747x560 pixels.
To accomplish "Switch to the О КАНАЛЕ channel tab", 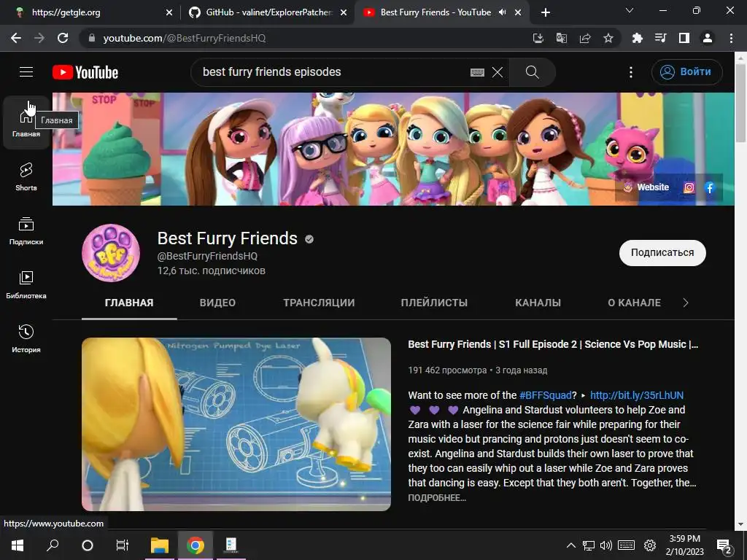I will (634, 303).
